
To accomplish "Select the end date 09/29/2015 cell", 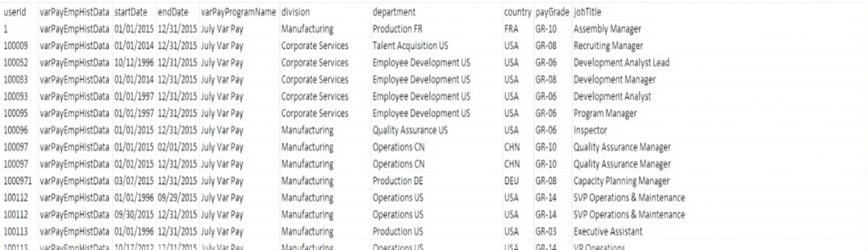I will (177, 198).
